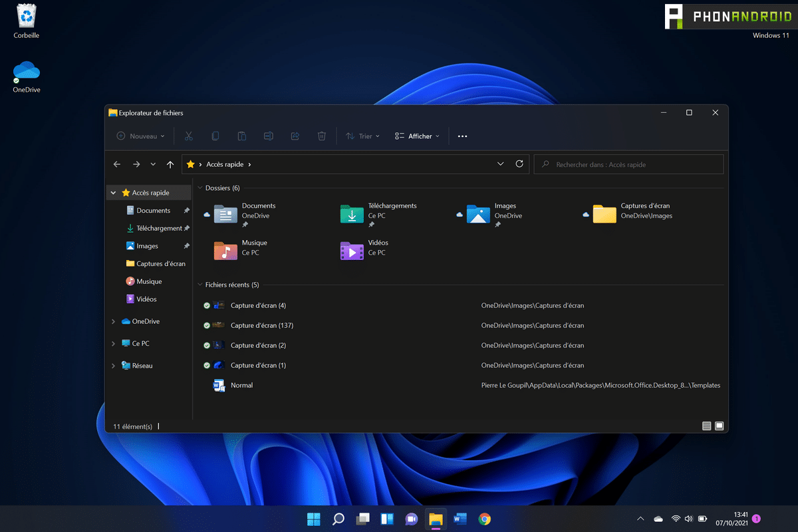This screenshot has width=798, height=532.
Task: Collapse the Dossiers (6) section
Action: point(199,188)
